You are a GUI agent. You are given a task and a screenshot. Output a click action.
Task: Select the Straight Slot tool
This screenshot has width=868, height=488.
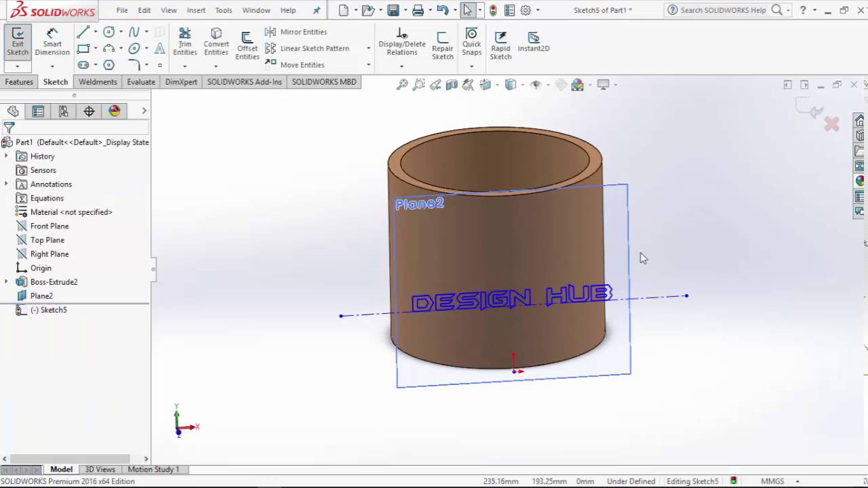coord(83,65)
